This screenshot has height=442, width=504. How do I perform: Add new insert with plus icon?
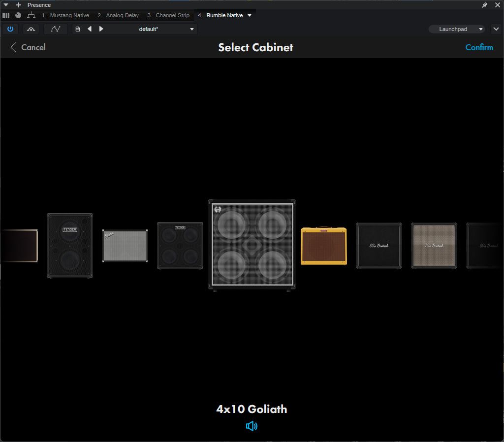pos(19,5)
